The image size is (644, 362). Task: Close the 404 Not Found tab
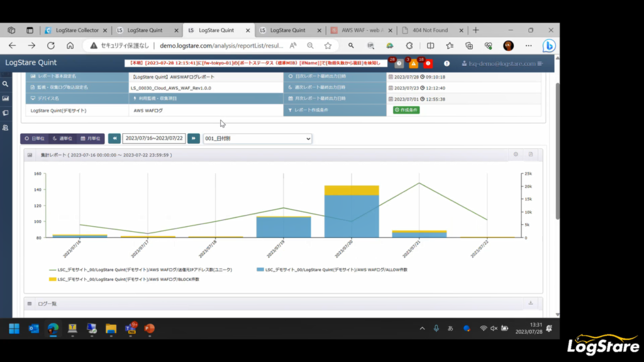[461, 30]
